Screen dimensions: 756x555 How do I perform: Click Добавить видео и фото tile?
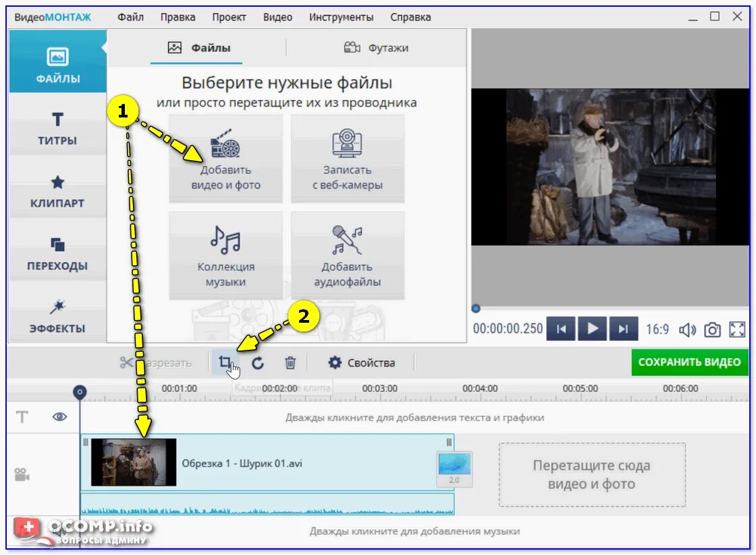(x=225, y=159)
